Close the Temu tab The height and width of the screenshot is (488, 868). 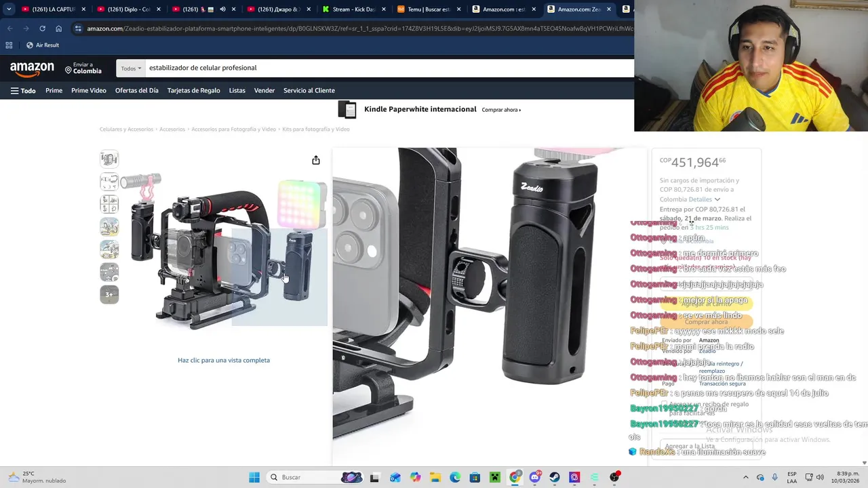[458, 9]
